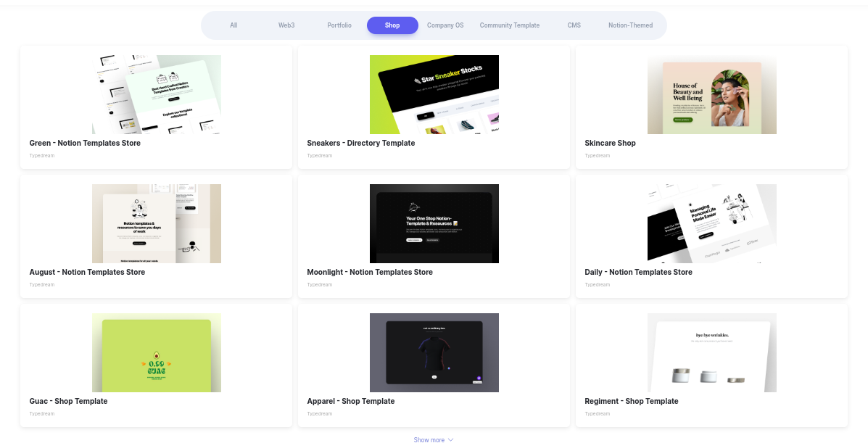The height and width of the screenshot is (443, 868).
Task: Open the CMS tab
Action: [574, 25]
